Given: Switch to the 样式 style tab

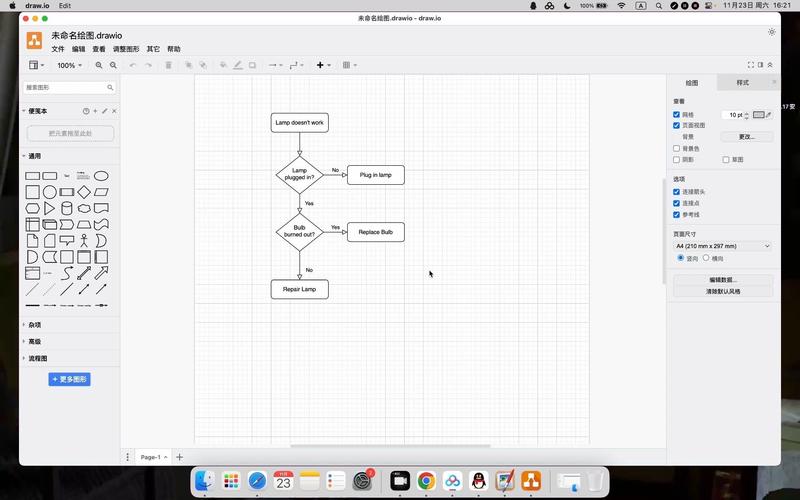Looking at the screenshot, I should tap(742, 82).
